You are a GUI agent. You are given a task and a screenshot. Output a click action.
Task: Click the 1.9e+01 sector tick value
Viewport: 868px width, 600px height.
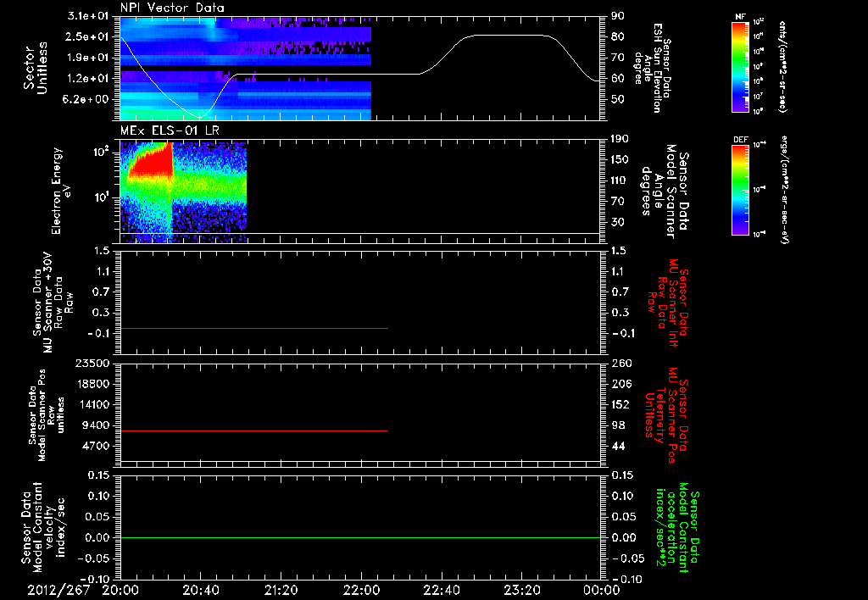tap(87, 58)
